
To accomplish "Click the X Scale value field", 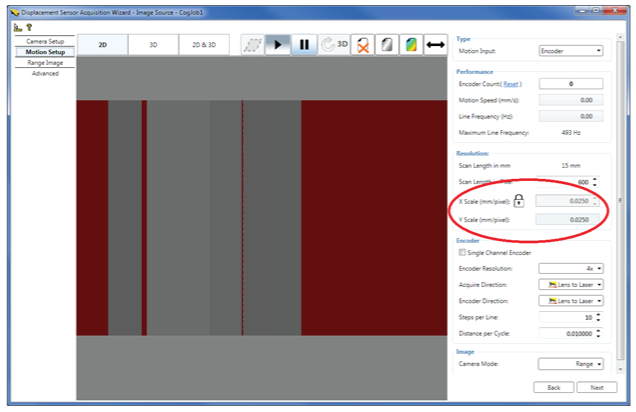I will click(x=564, y=201).
